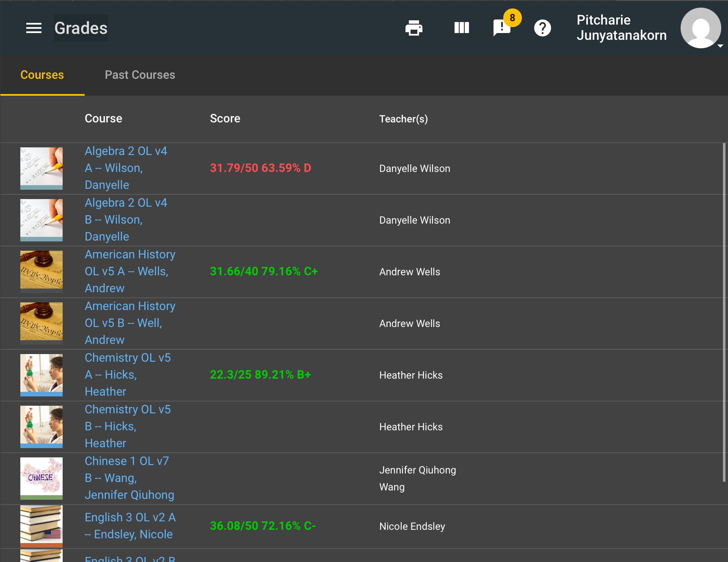The height and width of the screenshot is (562, 728).
Task: Open Chemistry OL v5 B course link
Action: (128, 426)
